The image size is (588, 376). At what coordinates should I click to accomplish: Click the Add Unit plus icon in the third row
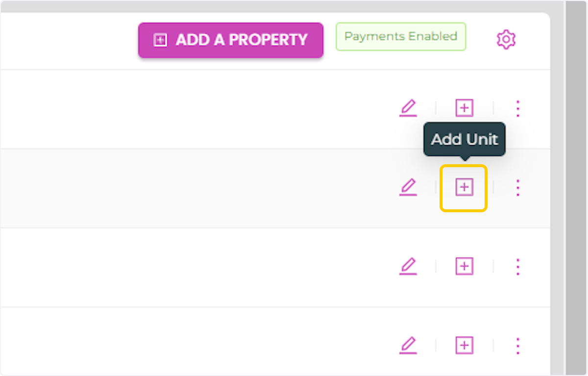click(x=464, y=267)
